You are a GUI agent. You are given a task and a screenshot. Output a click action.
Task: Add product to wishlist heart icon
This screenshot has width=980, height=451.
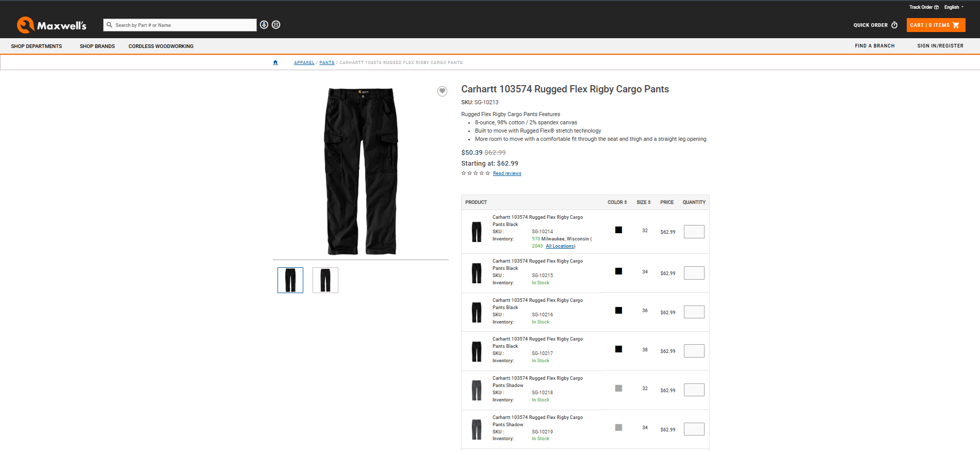click(x=442, y=91)
